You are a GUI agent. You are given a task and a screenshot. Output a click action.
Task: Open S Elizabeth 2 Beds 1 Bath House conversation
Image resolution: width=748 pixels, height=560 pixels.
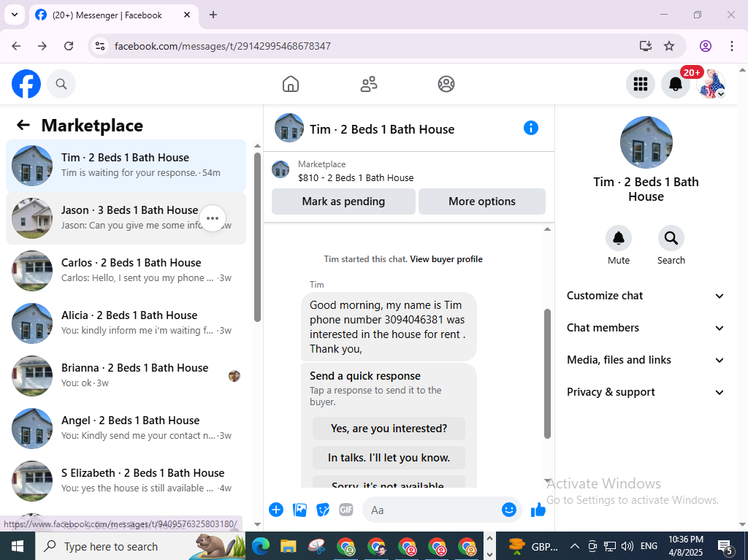coord(126,480)
